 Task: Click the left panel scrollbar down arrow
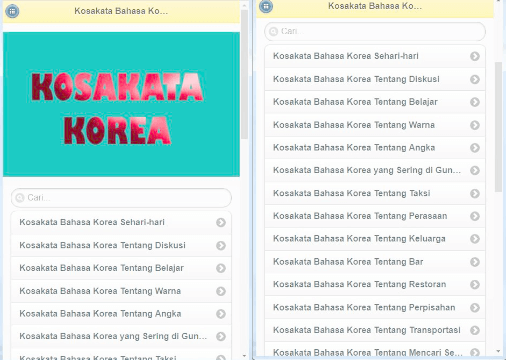click(244, 356)
